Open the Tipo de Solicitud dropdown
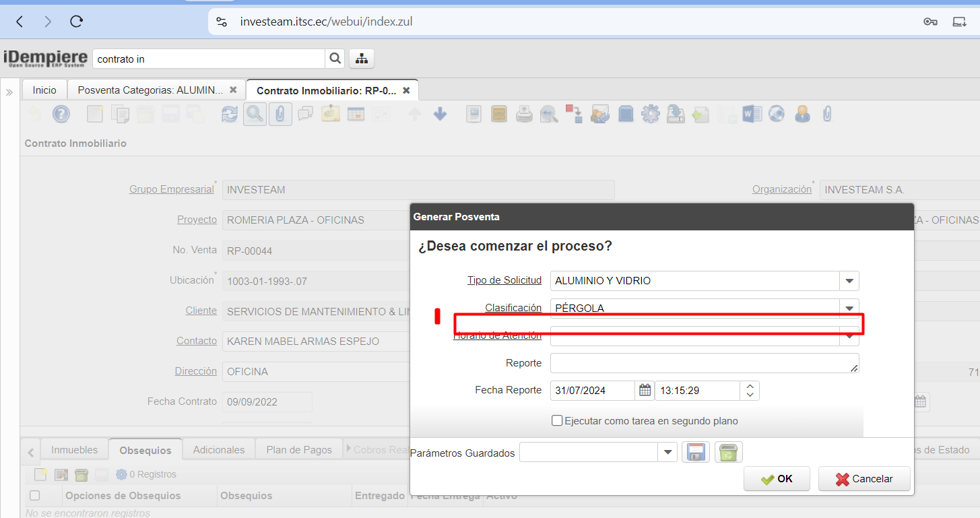 [849, 281]
